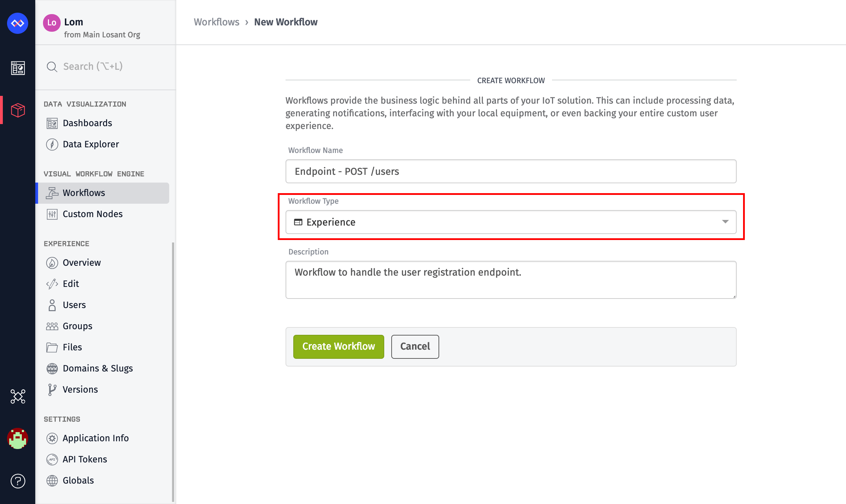Click the Workflows sidebar icon
846x504 pixels.
(x=52, y=193)
